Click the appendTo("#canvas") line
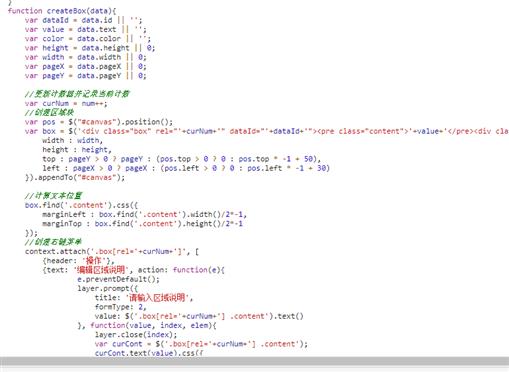The height and width of the screenshot is (372, 509). pos(75,178)
